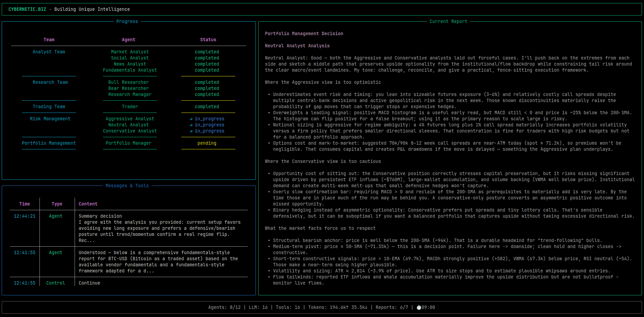Select the Analyst Team row label
The width and height of the screenshot is (644, 317).
(x=49, y=52)
